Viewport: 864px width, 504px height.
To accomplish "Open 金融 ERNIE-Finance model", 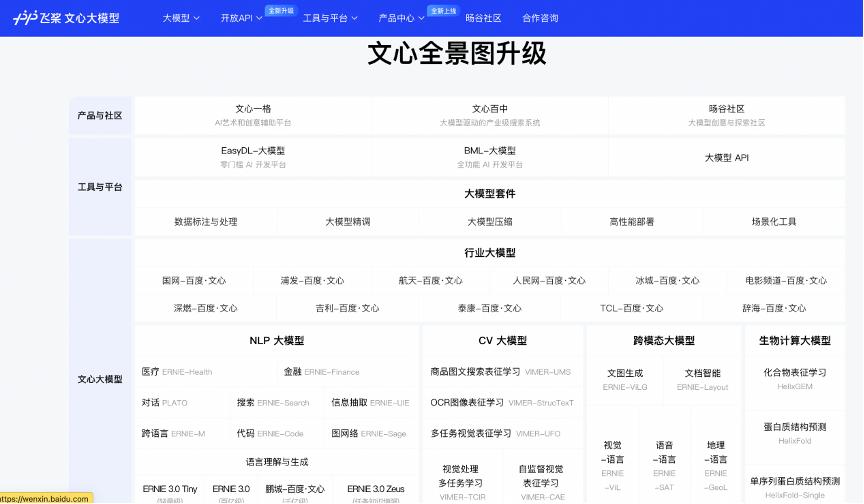I will point(321,372).
